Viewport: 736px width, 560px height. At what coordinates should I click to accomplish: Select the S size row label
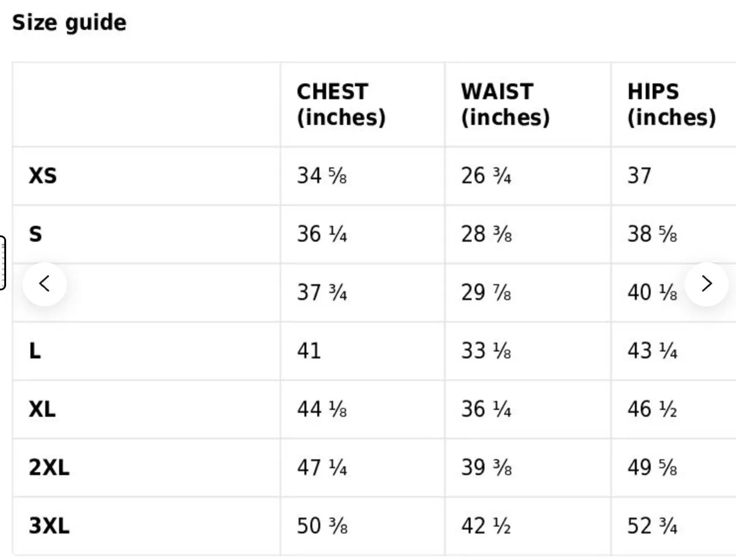pos(35,234)
